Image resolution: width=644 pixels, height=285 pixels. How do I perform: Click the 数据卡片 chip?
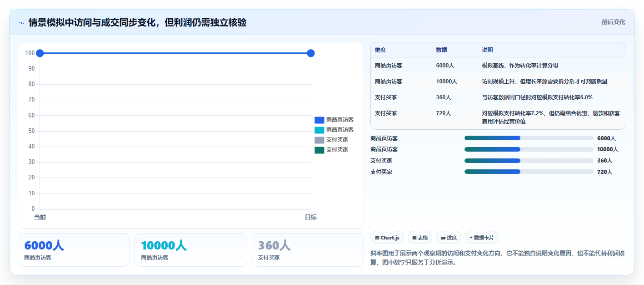tap(482, 238)
